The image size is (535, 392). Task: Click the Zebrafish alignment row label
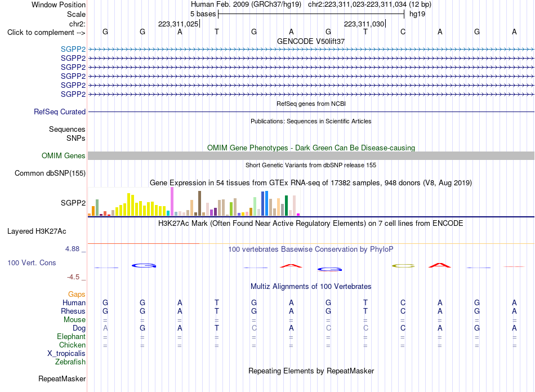point(70,362)
